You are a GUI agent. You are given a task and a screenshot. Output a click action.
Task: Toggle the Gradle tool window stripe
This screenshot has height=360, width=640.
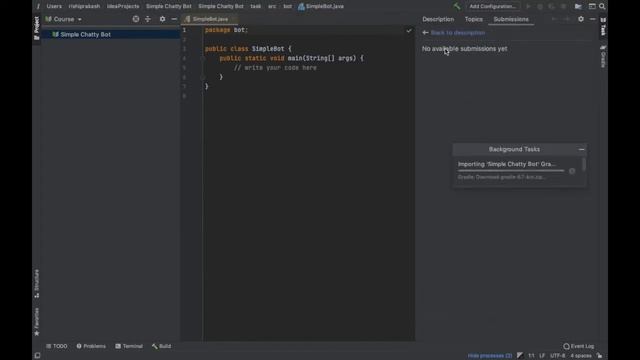tap(603, 57)
